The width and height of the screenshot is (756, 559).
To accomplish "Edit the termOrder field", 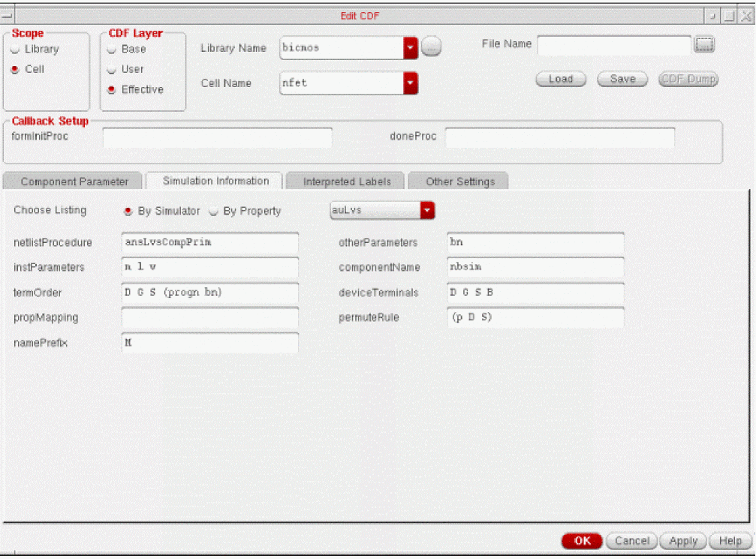I will click(209, 293).
